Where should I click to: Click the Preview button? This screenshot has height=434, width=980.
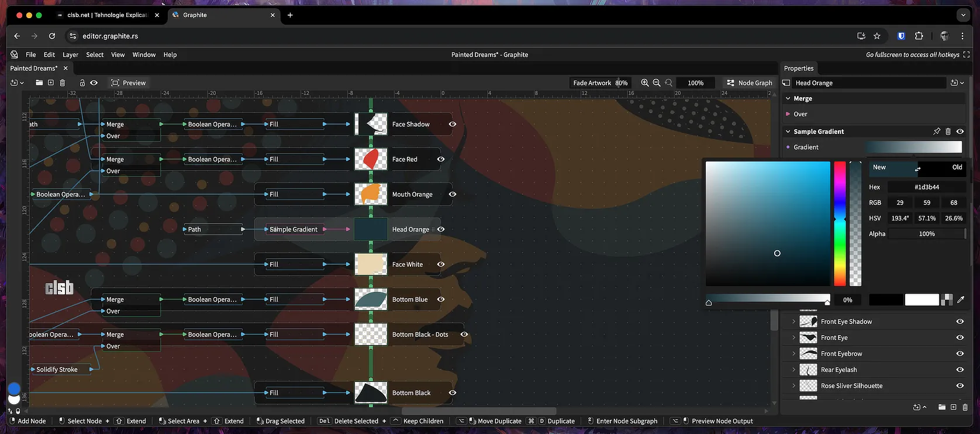pyautogui.click(x=129, y=83)
